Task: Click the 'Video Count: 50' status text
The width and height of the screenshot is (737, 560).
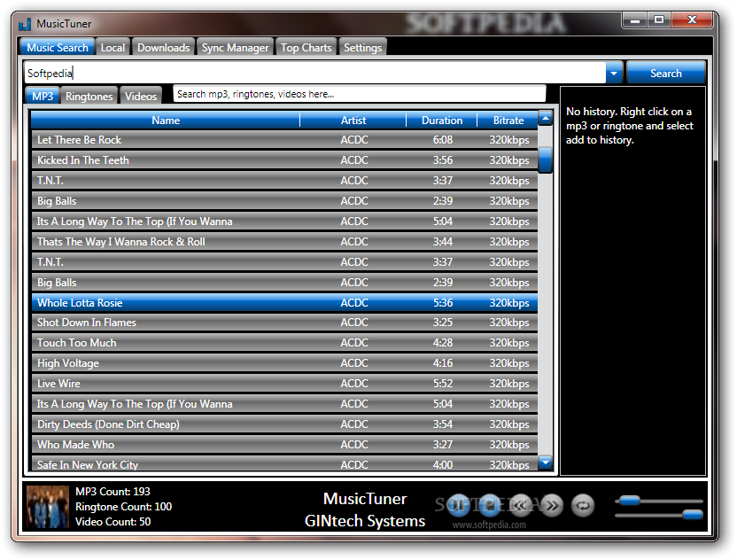Action: 112,521
